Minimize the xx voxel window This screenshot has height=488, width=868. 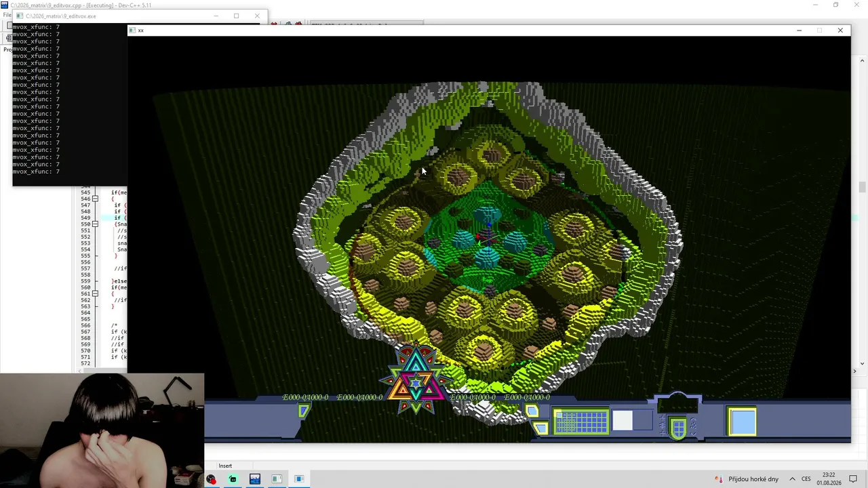click(x=799, y=30)
